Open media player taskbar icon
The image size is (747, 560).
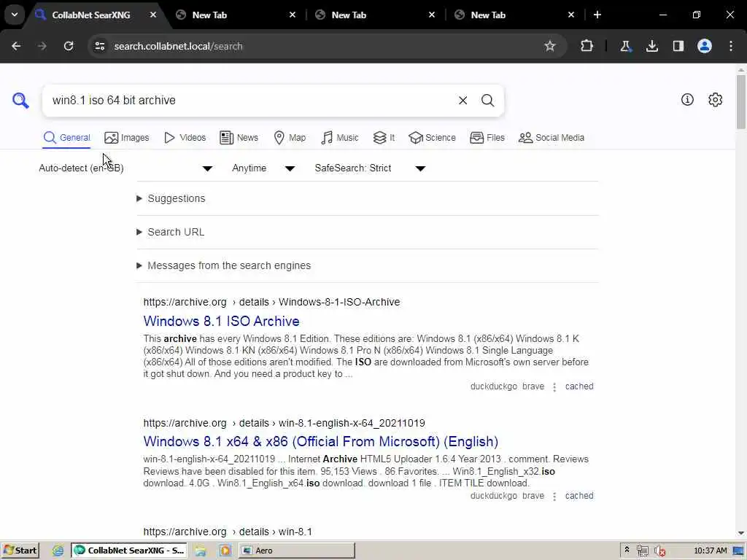pos(225,551)
